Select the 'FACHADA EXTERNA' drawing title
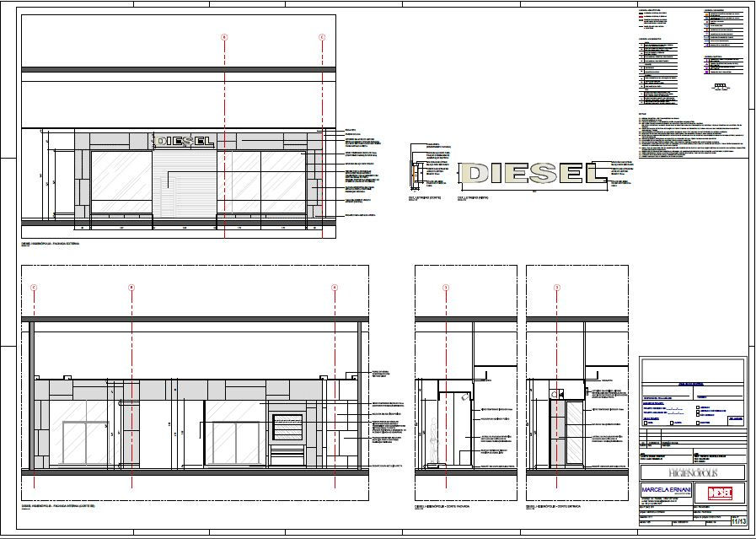Screen dimensions: 756x539 tap(50, 244)
